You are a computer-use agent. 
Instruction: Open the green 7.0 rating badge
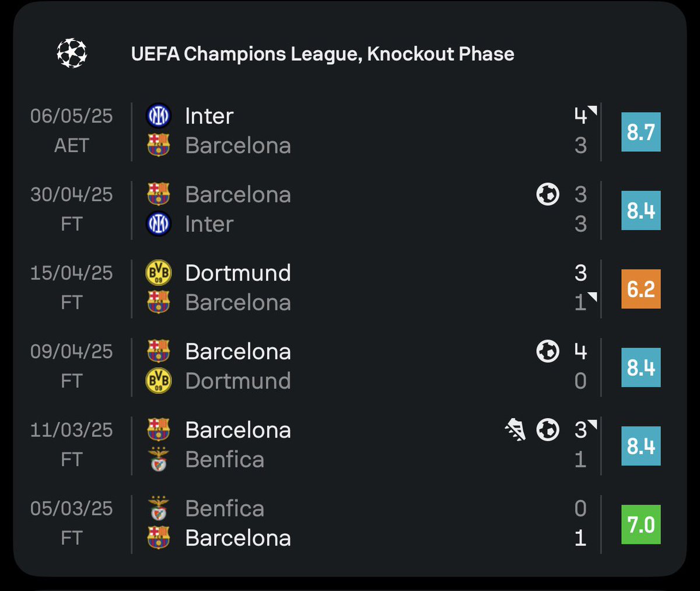(641, 524)
